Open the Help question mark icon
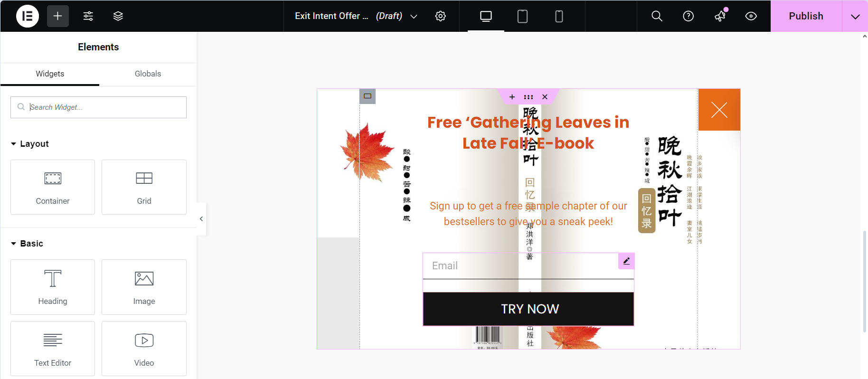 click(x=688, y=16)
